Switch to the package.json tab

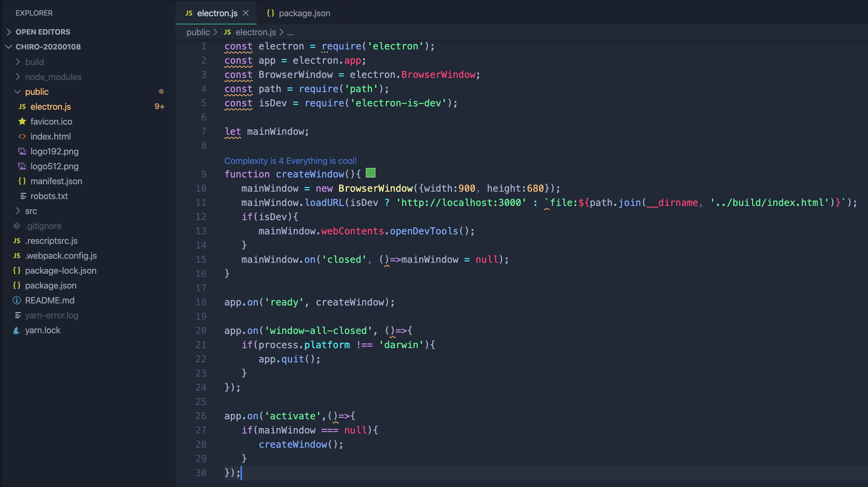pyautogui.click(x=304, y=13)
